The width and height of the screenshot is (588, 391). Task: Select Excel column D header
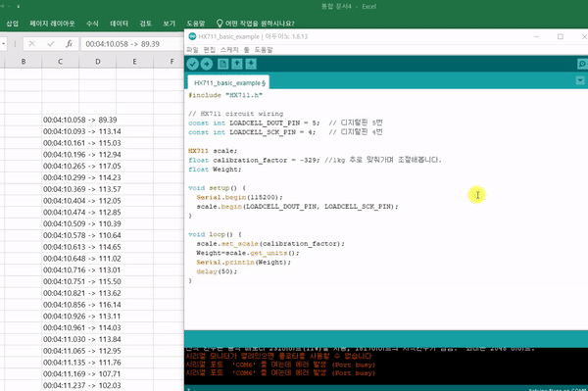tap(97, 62)
